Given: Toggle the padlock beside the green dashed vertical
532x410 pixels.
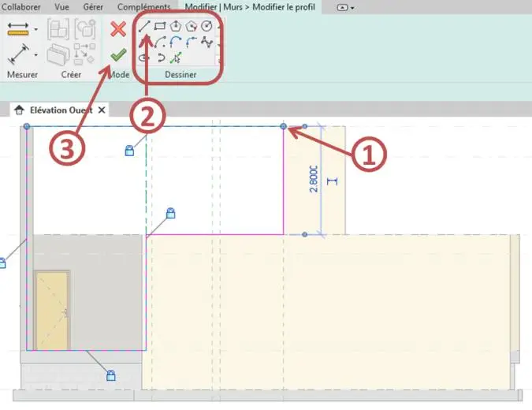Looking at the screenshot, I should coord(171,213).
